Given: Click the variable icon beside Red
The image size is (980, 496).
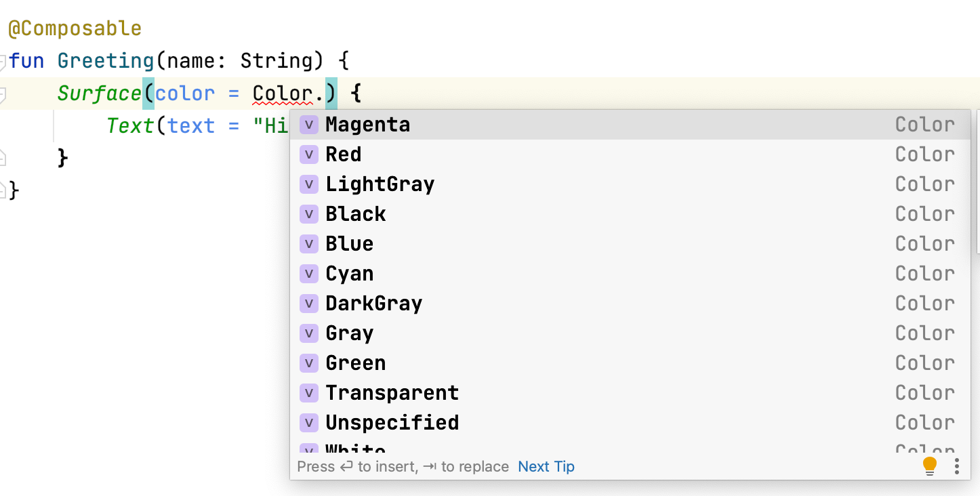Looking at the screenshot, I should click(x=308, y=154).
